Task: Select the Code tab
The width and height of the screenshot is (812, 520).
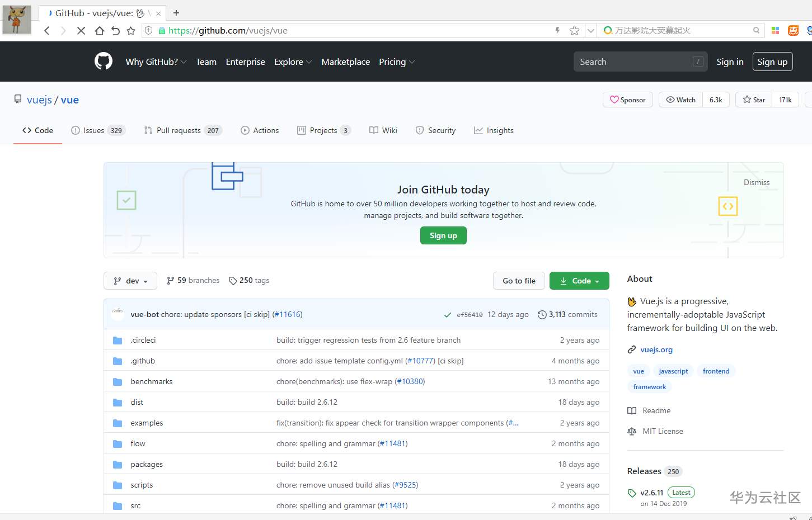Action: point(37,130)
